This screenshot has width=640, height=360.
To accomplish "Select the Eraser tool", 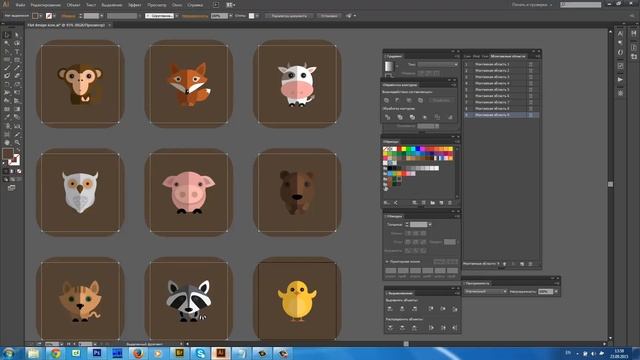I will click(17, 76).
